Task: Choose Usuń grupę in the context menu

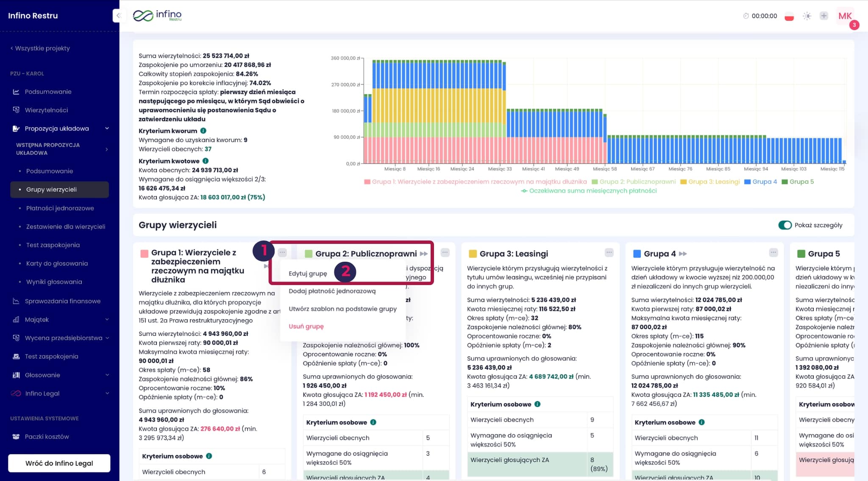Action: (306, 326)
